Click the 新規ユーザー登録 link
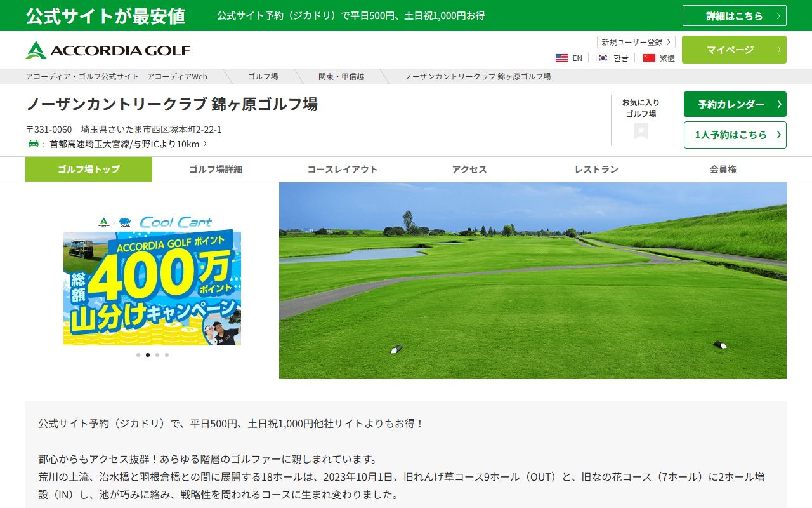 [x=636, y=42]
